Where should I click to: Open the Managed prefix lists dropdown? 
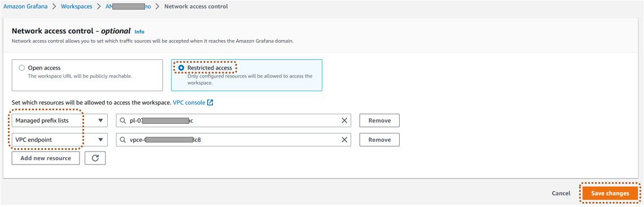pos(60,120)
